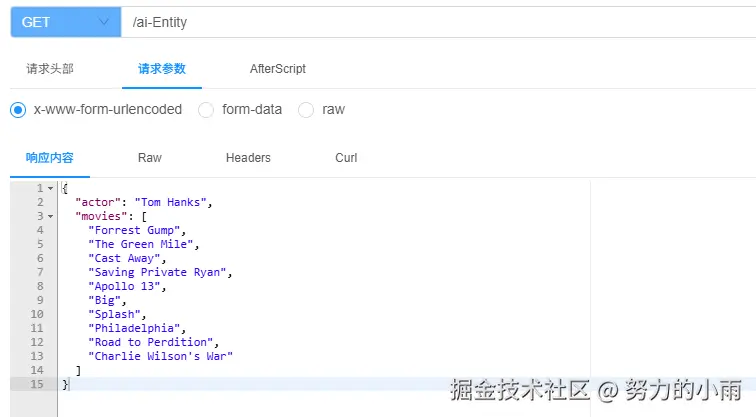Viewport: 756px width, 417px height.
Task: Open the Headers response tab
Action: click(x=248, y=158)
